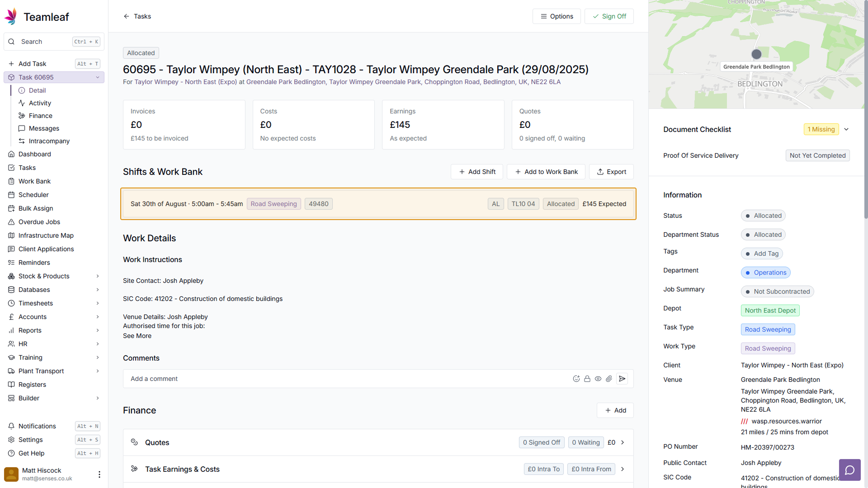Expand the Accounts chevron
This screenshot has height=488, width=868.
pyautogui.click(x=98, y=317)
